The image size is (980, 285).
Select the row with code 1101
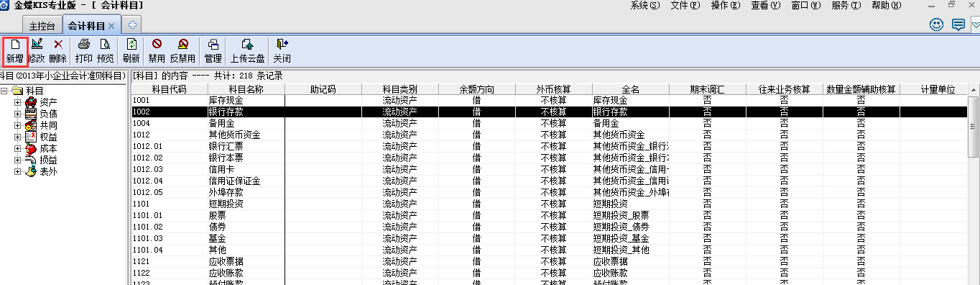tap(550, 204)
